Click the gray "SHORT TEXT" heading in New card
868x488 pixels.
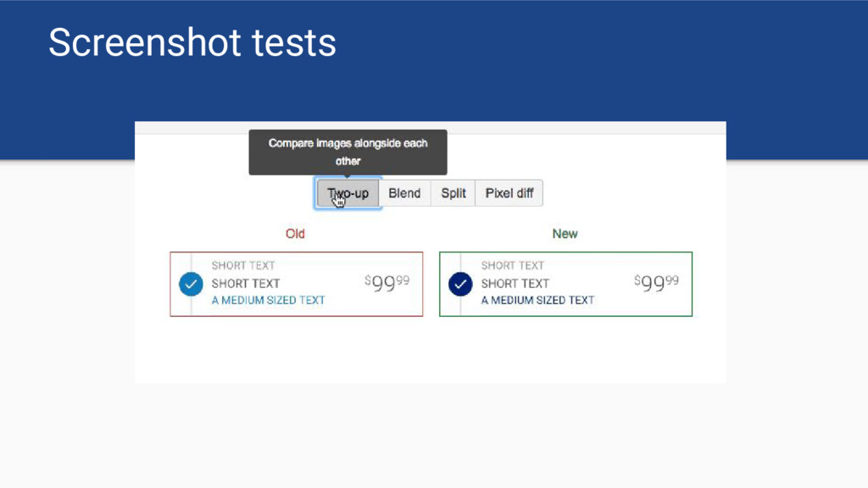click(513, 266)
